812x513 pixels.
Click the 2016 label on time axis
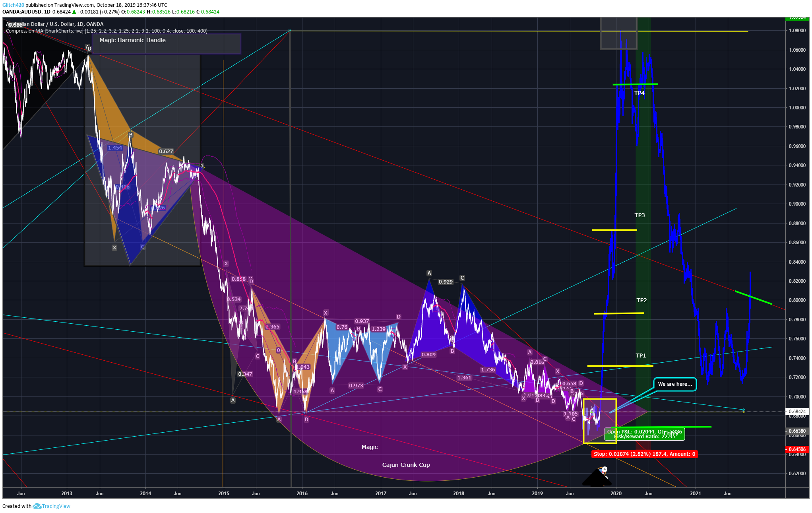point(302,493)
